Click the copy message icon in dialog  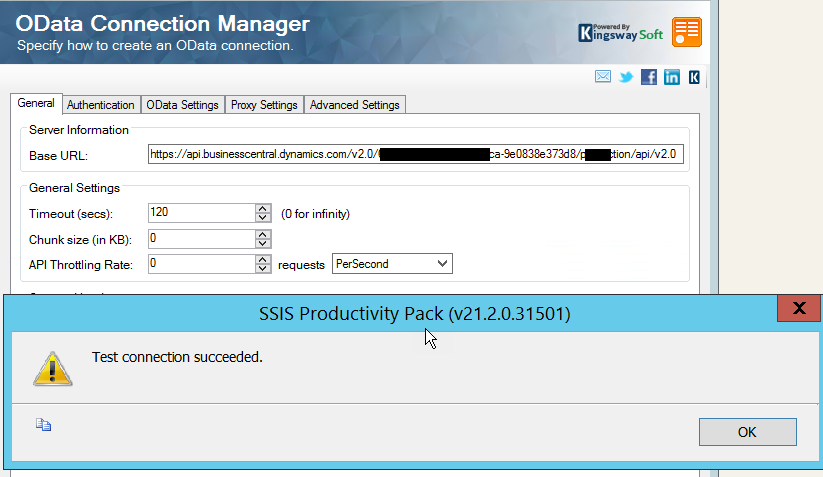click(44, 425)
